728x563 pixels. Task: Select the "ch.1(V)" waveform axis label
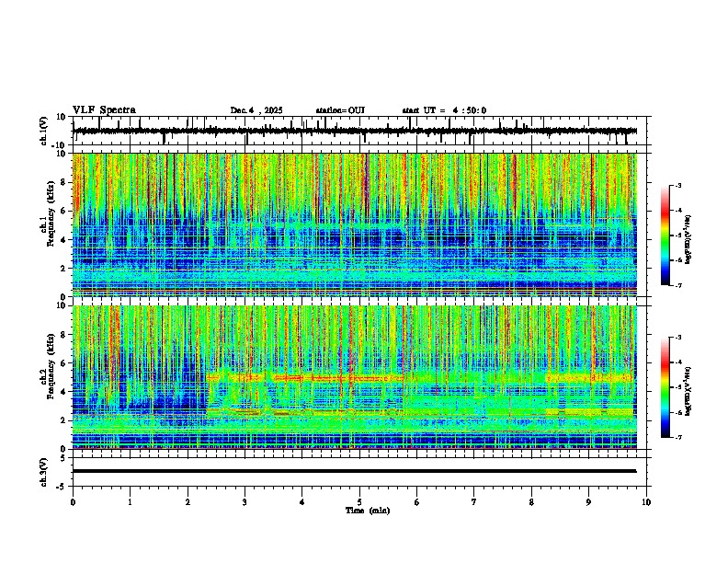tap(44, 131)
